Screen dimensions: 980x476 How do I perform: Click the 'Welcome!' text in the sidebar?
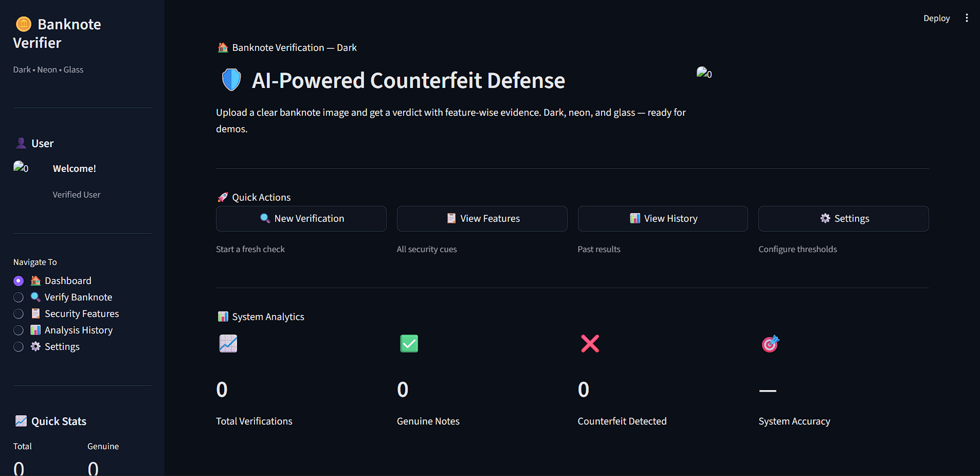(x=75, y=168)
